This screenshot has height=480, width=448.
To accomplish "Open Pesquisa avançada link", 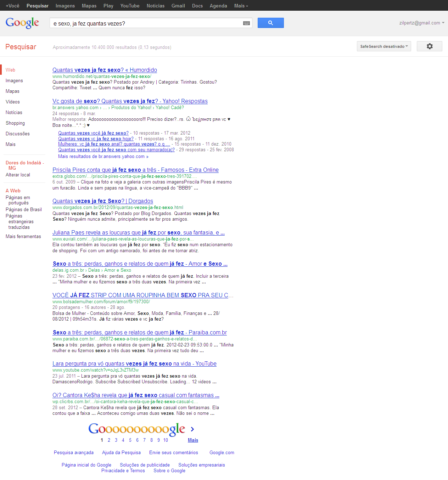I will [74, 452].
